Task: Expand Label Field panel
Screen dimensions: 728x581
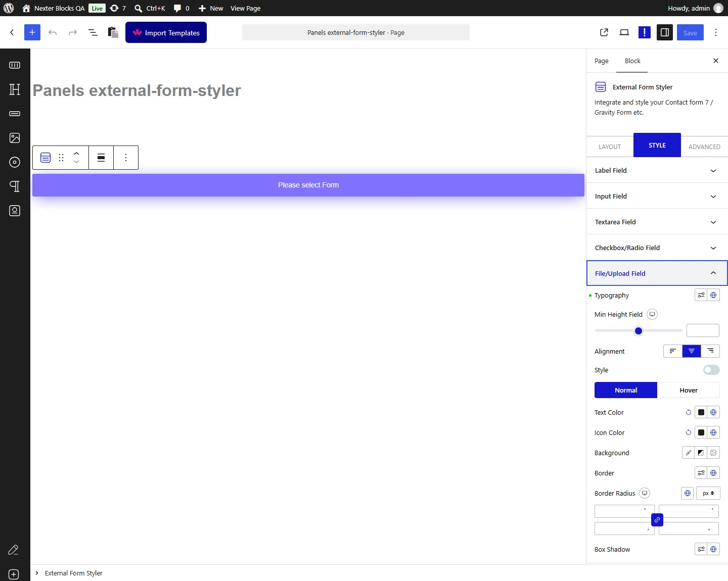Action: coord(657,170)
